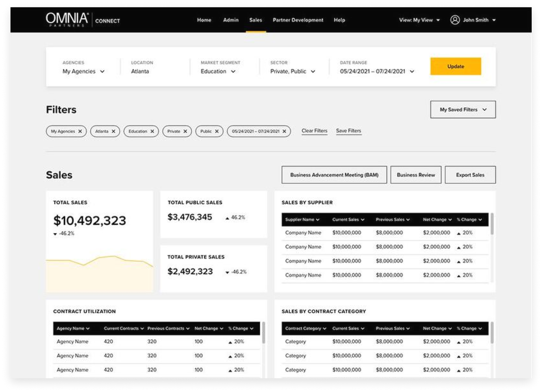
Task: Click Sales by Contract Category scrollbar
Action: [x=492, y=333]
